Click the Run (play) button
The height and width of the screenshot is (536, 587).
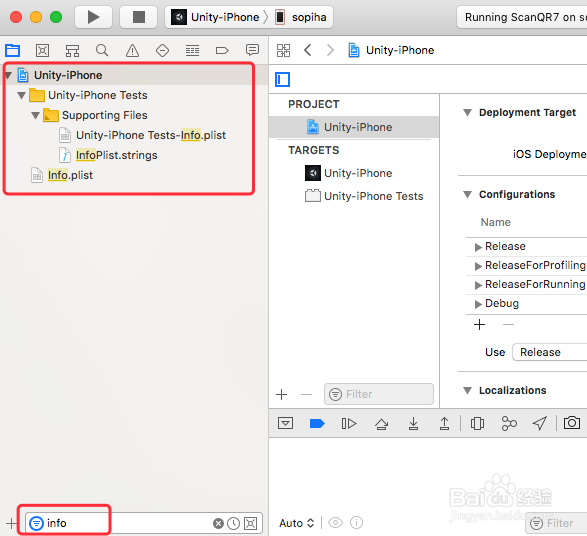[x=93, y=17]
